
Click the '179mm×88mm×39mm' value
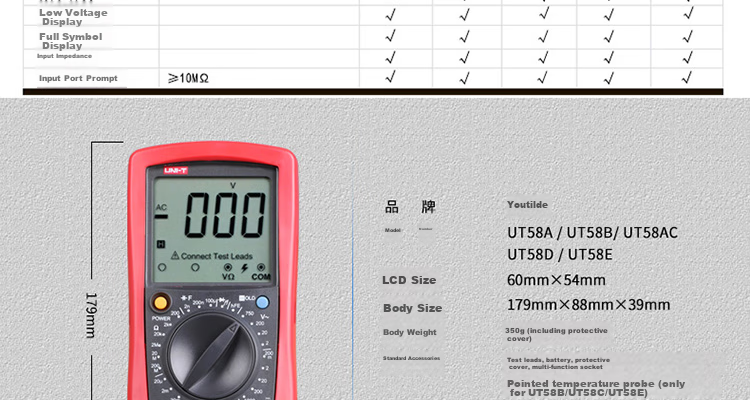[588, 305]
